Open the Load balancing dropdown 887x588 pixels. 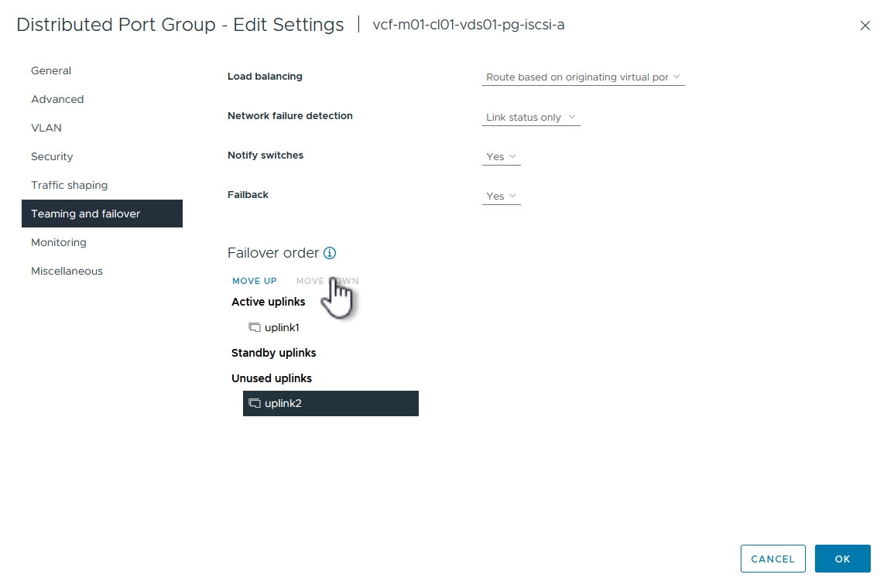tap(583, 77)
